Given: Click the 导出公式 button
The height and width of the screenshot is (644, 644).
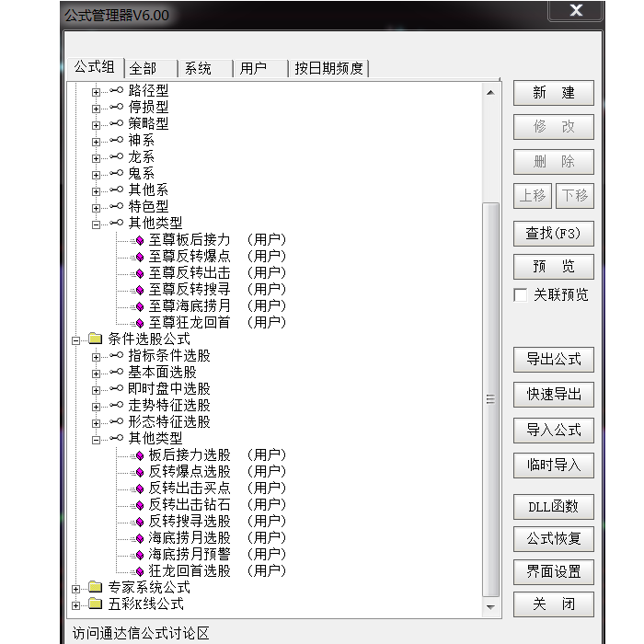Looking at the screenshot, I should coord(553,360).
